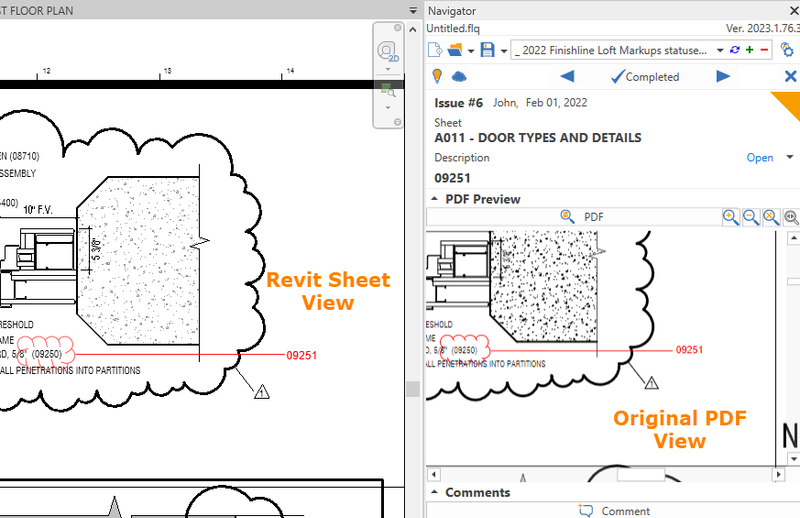Click the blue cloud icon

(460, 77)
